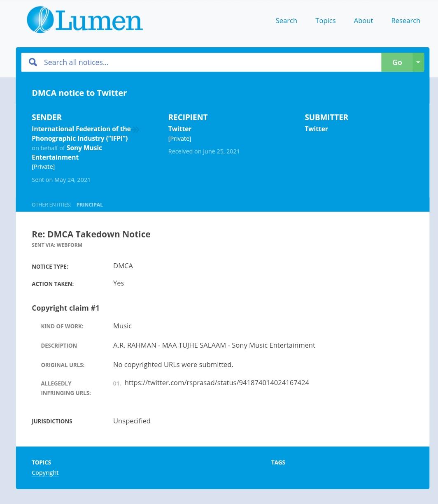This screenshot has height=504, width=438.
Task: Click the Copyright topic link
Action: (x=45, y=472)
